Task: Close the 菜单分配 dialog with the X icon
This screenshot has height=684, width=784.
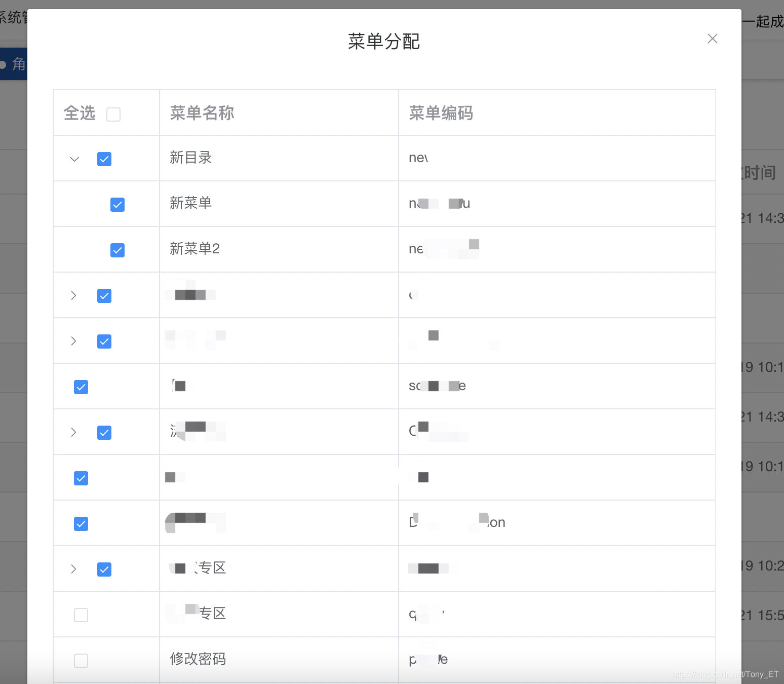Action: click(x=713, y=39)
